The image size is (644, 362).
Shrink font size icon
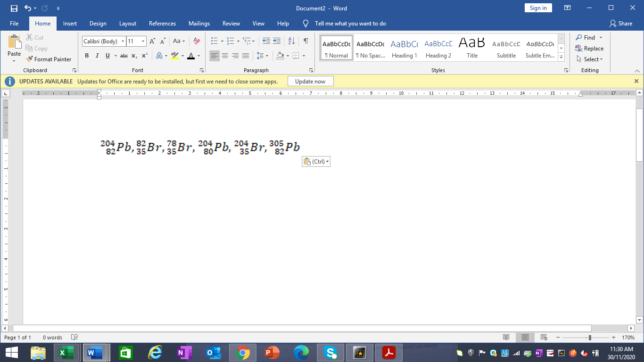[x=162, y=41]
